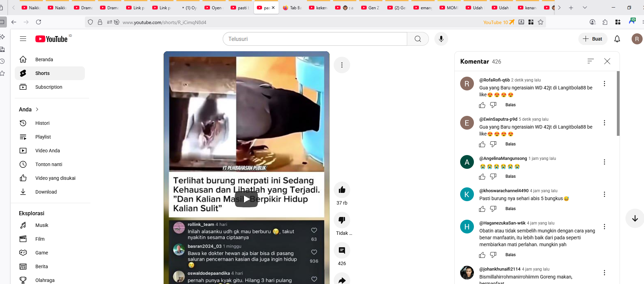Switch to the "Oyen" browser tab
This screenshot has height=284, width=644.
coord(213,8)
